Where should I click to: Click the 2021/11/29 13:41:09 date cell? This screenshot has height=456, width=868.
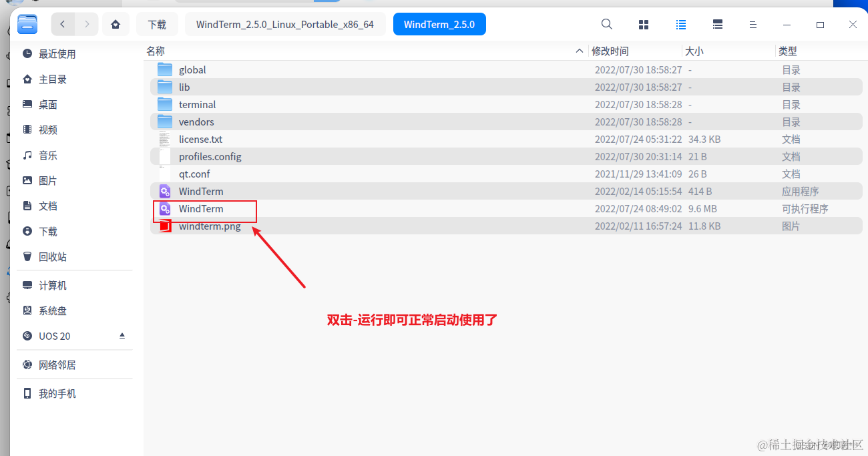pyautogui.click(x=638, y=174)
